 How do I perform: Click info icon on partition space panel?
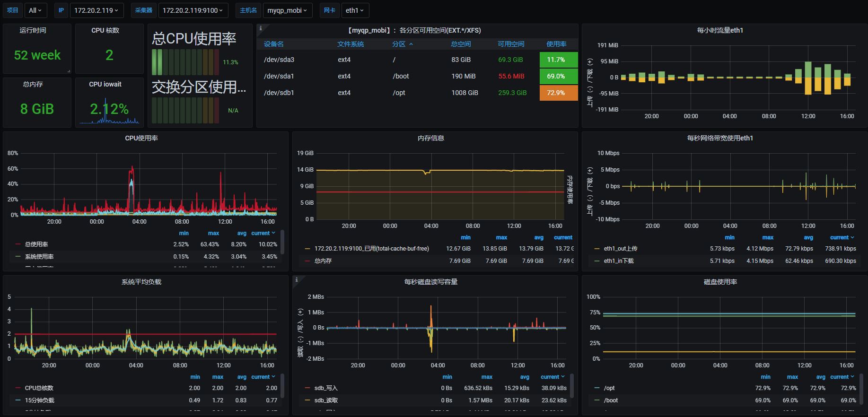[x=261, y=28]
